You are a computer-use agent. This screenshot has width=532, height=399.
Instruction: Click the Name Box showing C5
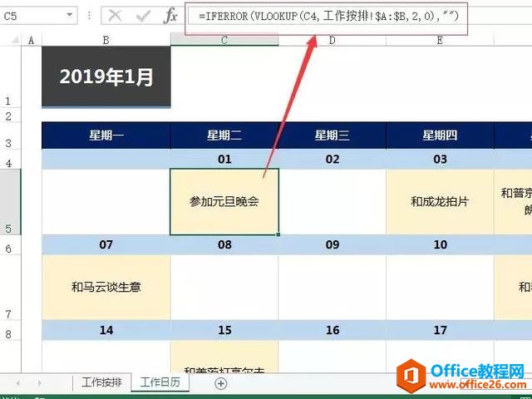coord(38,16)
